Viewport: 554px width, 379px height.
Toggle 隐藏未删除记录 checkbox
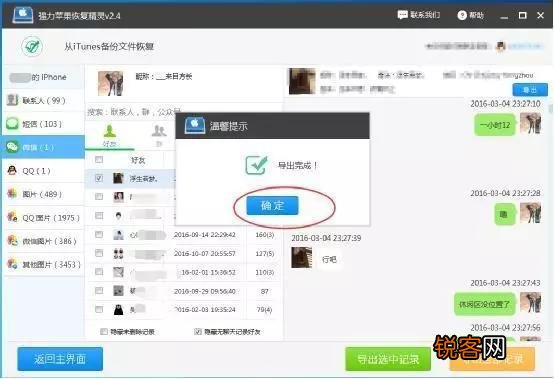(104, 331)
